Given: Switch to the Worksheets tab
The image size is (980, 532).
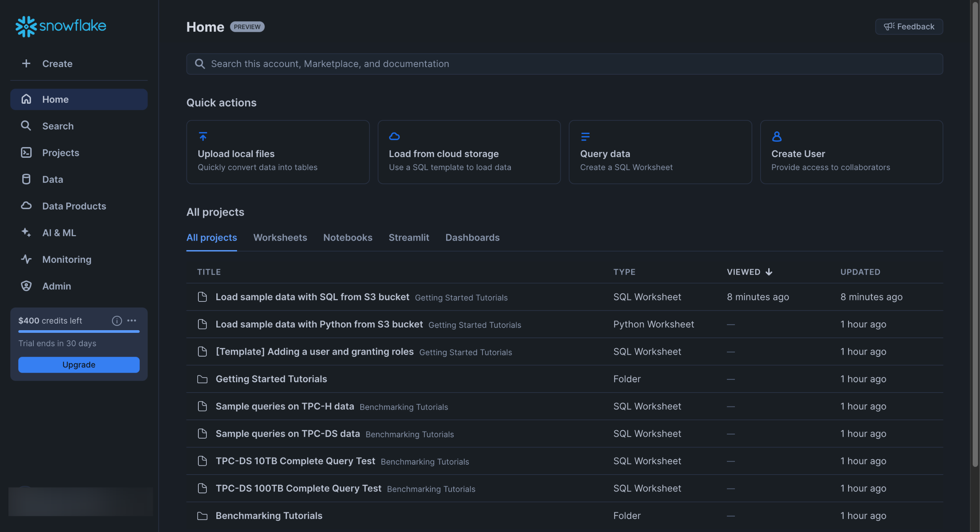Looking at the screenshot, I should [280, 237].
